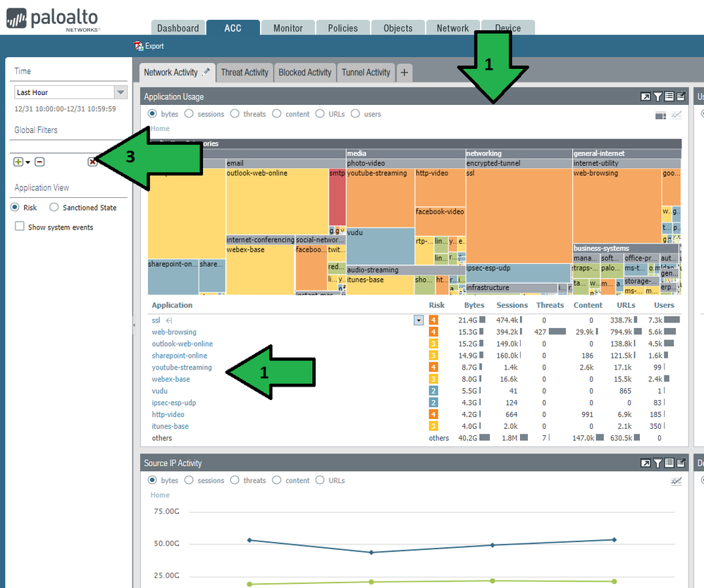
Task: Switch Application Usage to treemap view icon
Action: (x=660, y=115)
